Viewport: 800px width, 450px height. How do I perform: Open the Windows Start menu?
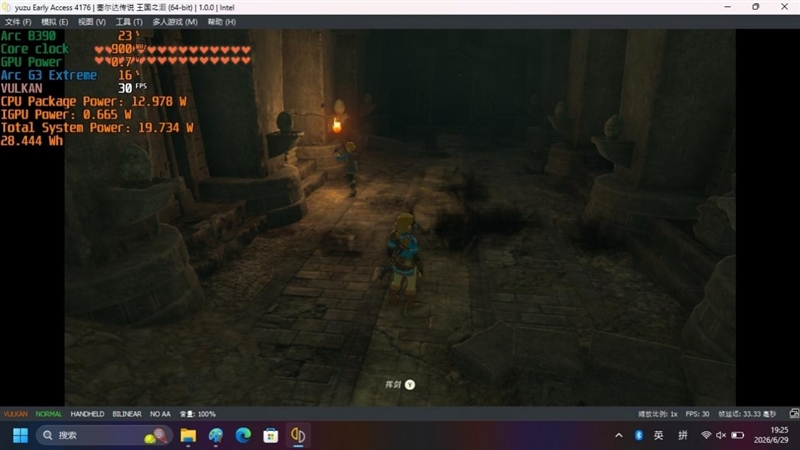pos(20,435)
